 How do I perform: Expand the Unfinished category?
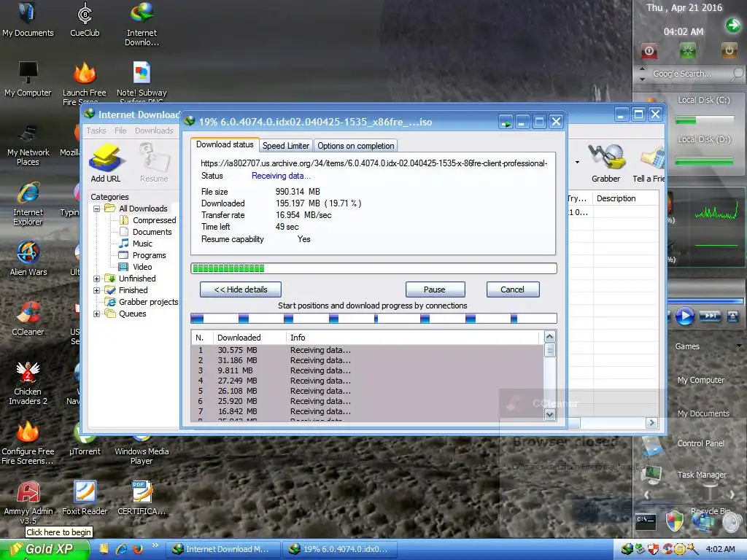tap(97, 279)
